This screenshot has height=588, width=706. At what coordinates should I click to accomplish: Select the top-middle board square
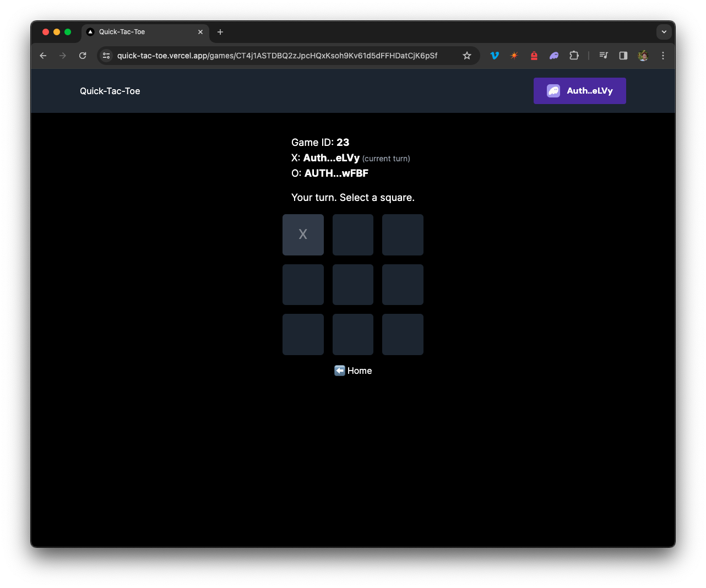(353, 235)
